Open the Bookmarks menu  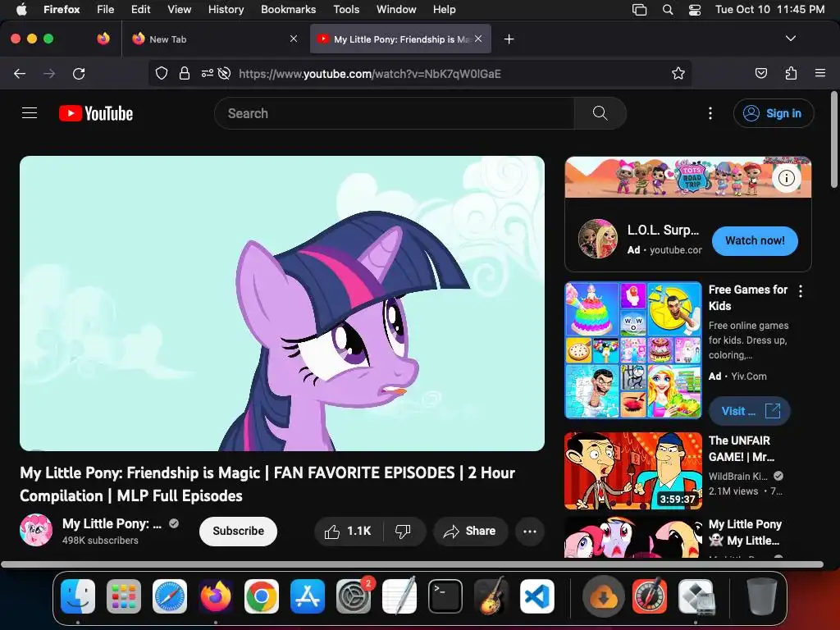288,9
